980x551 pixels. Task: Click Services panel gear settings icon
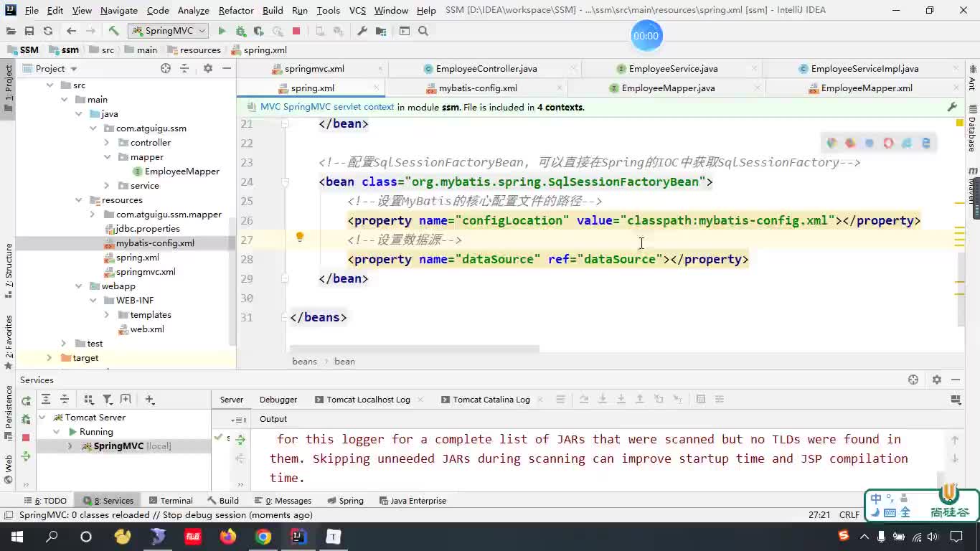click(936, 380)
